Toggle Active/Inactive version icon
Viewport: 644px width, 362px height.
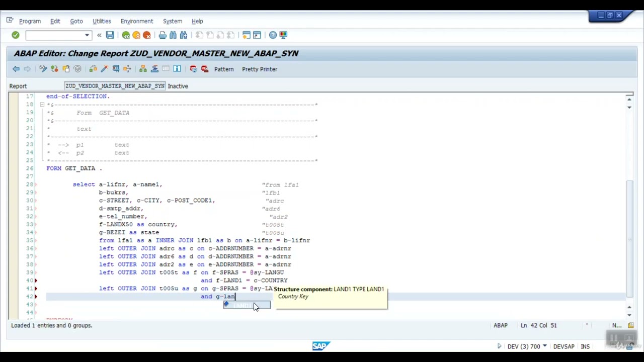tap(54, 69)
